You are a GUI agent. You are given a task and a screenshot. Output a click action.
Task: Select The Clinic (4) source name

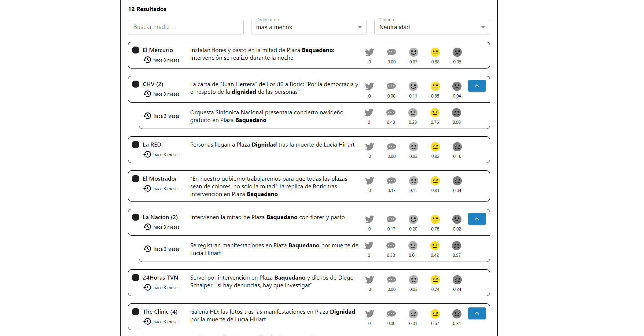click(160, 312)
